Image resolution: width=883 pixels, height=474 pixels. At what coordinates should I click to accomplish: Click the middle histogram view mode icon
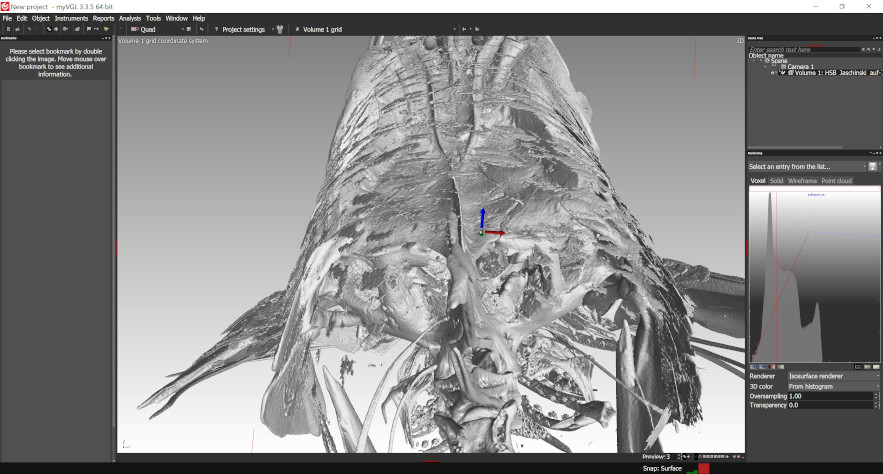tap(867, 367)
